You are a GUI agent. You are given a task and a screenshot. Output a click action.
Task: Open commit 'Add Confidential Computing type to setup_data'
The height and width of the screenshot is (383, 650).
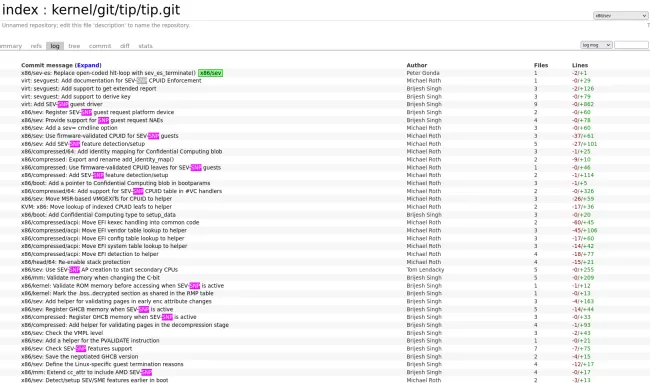point(98,215)
